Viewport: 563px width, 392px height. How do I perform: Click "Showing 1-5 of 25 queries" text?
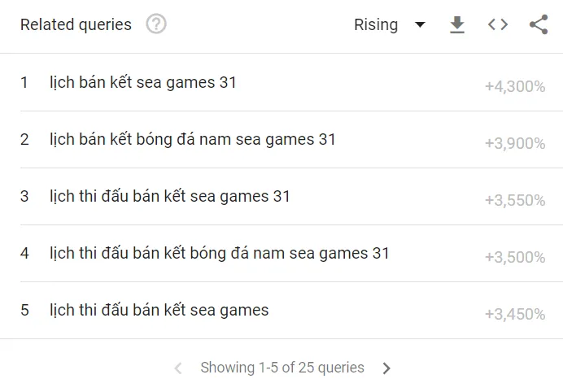click(282, 368)
